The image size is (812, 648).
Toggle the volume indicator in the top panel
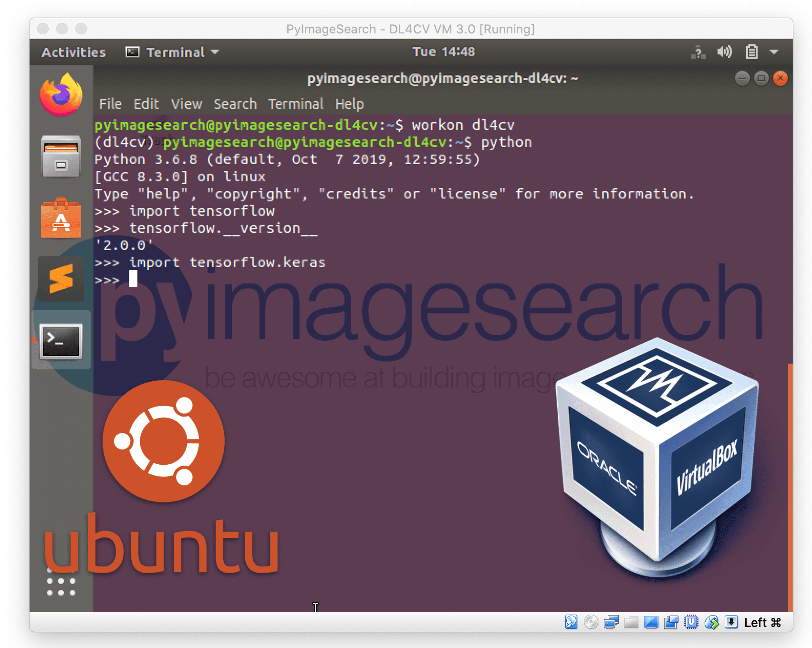click(724, 52)
